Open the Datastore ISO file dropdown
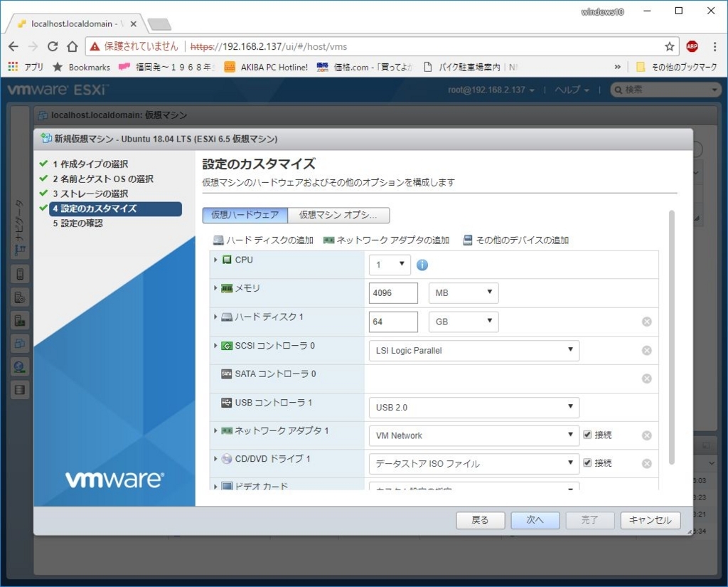The image size is (728, 587). [474, 463]
